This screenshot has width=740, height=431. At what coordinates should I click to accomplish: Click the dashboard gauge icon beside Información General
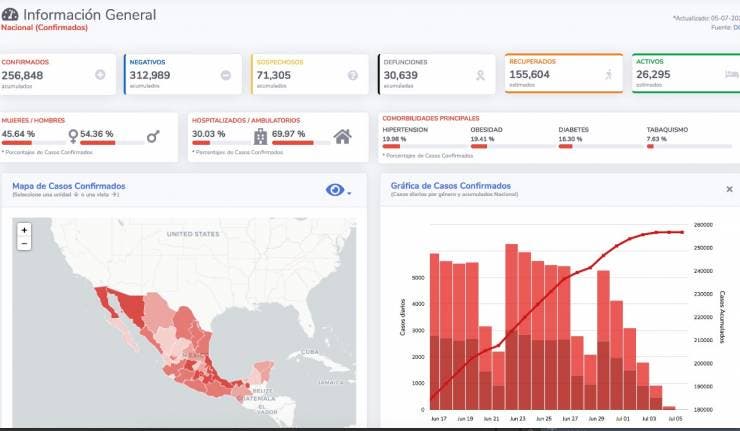[10, 15]
